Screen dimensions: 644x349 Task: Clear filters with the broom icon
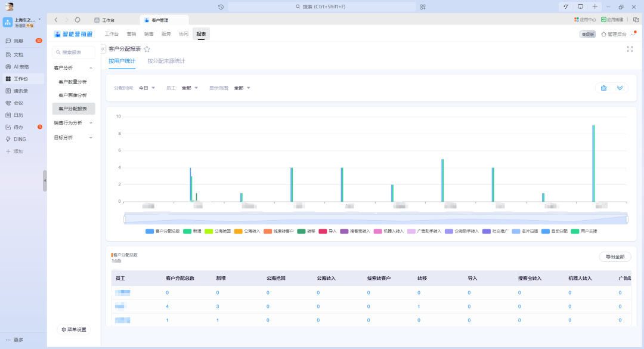[603, 88]
